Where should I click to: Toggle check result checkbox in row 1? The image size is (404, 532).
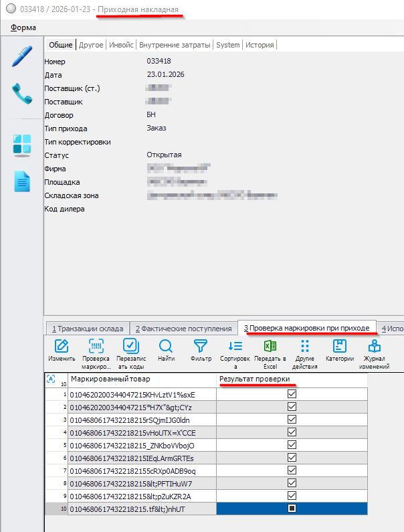292,394
